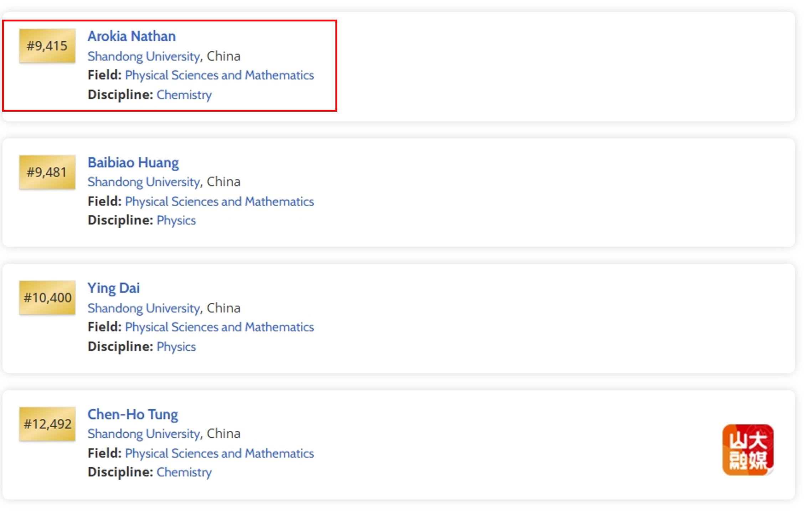The width and height of the screenshot is (812, 514).
Task: Click Physical Sciences field for Ying Dai
Action: [x=219, y=327]
